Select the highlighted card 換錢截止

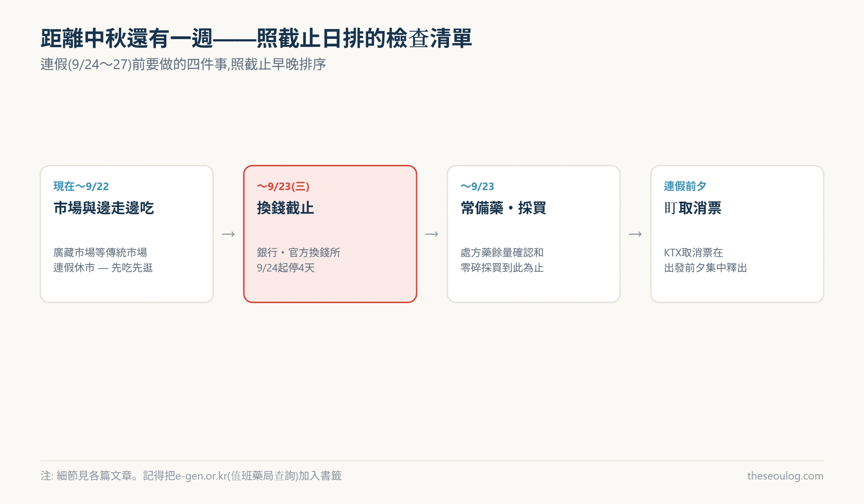(x=330, y=234)
